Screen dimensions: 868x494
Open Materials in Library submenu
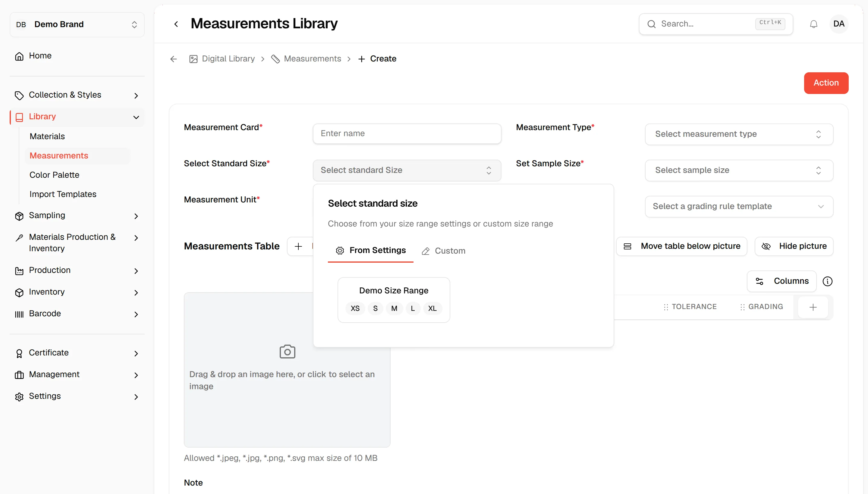(47, 136)
